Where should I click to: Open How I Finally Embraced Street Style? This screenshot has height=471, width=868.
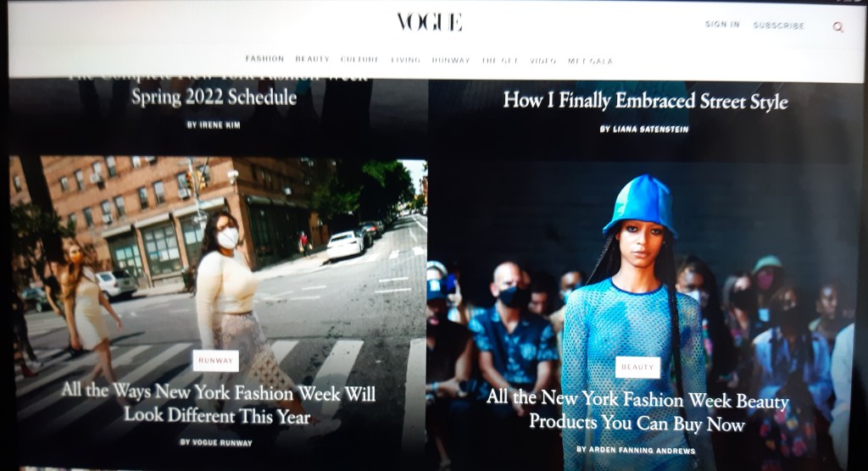pos(645,101)
